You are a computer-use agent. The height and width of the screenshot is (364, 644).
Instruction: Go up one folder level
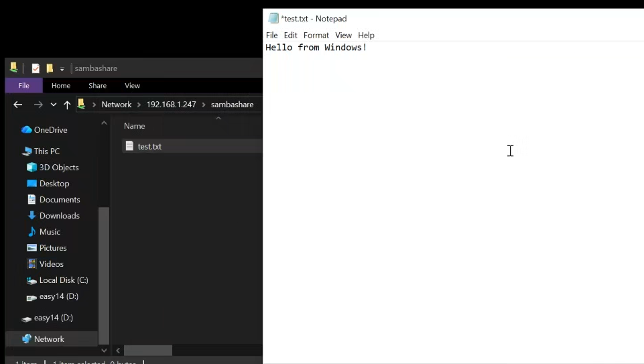(67, 105)
